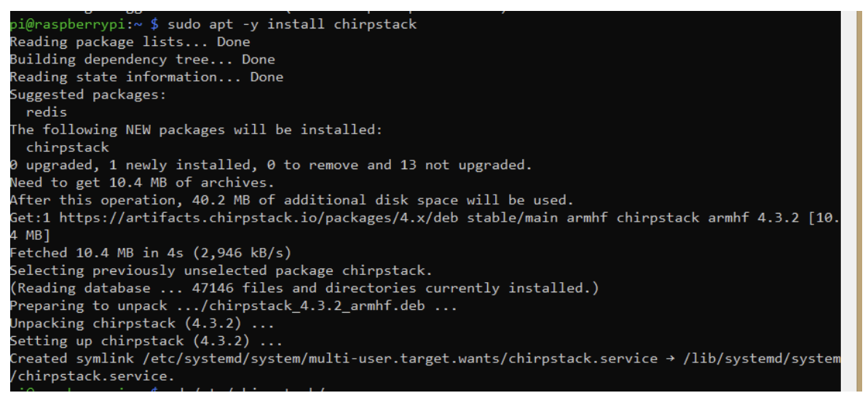Click the 'Unpacking chirpstack (4.3.2)' line
This screenshot has width=868, height=401.
click(142, 323)
